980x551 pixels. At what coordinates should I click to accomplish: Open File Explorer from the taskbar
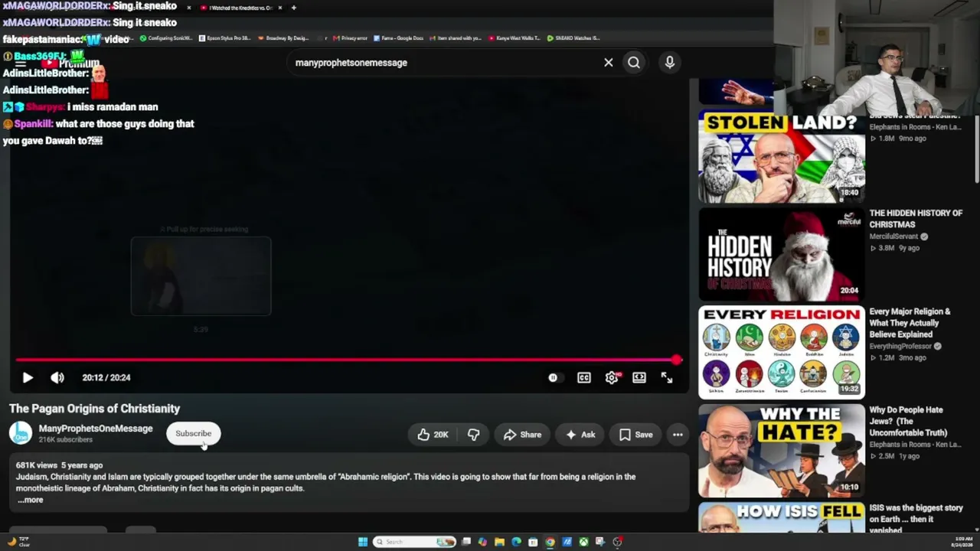pyautogui.click(x=499, y=542)
